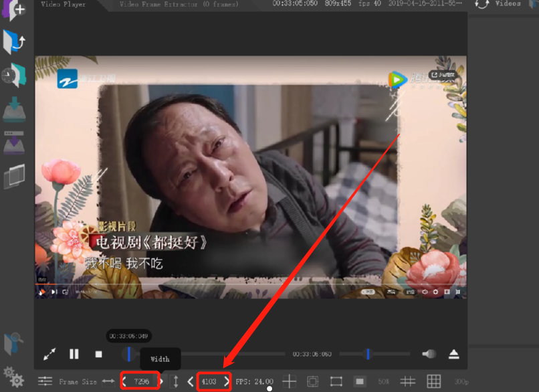The image size is (539, 392).
Task: Decrease width with left chevron at 7296
Action: (124, 381)
